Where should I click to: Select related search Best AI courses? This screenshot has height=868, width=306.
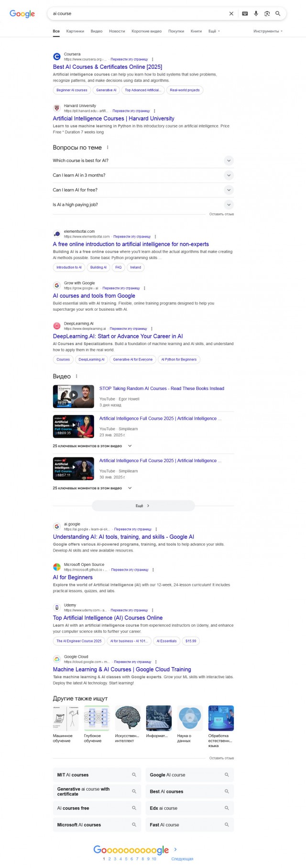[189, 792]
